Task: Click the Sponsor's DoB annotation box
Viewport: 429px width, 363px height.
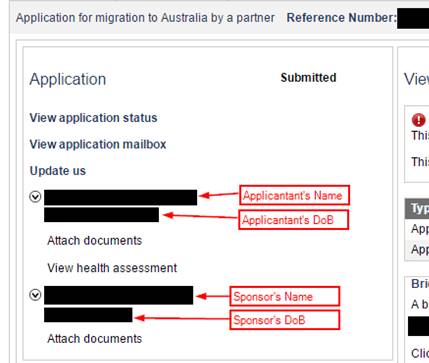Action: 285,320
